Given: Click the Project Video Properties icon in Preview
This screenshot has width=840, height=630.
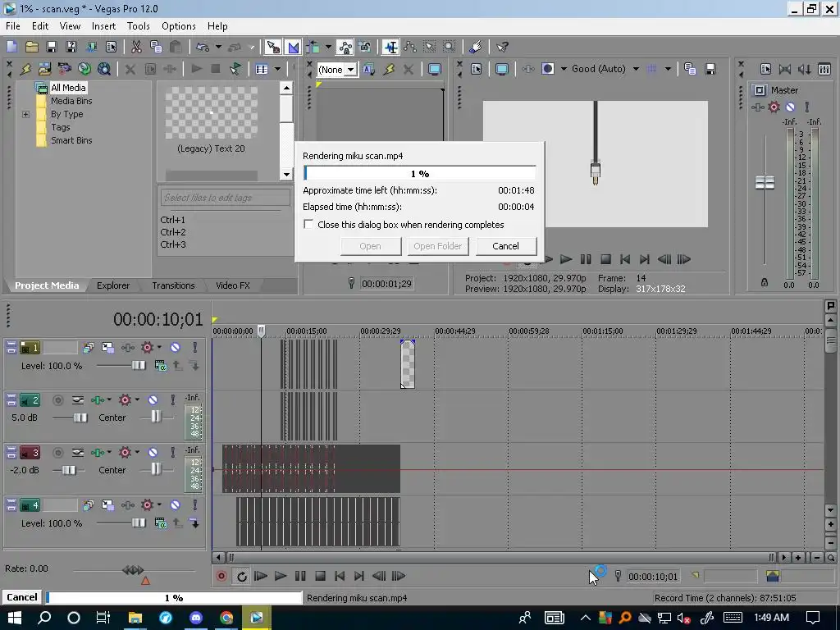Looking at the screenshot, I should point(477,69).
